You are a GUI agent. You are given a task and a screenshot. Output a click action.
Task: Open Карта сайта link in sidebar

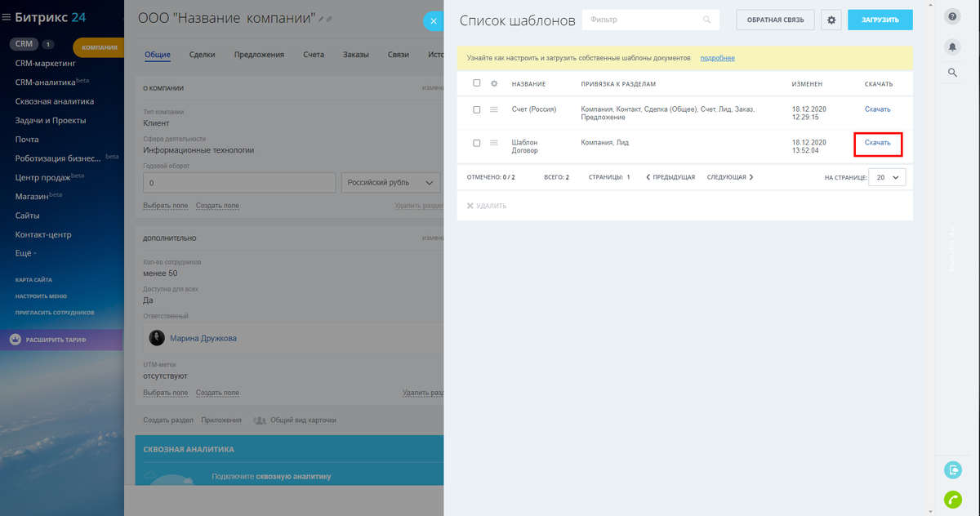click(x=33, y=280)
